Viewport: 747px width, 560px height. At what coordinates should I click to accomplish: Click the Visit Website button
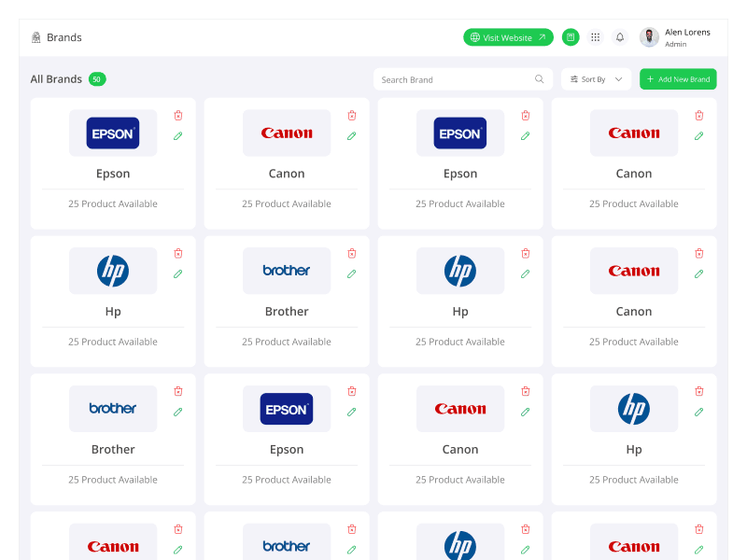coord(508,37)
